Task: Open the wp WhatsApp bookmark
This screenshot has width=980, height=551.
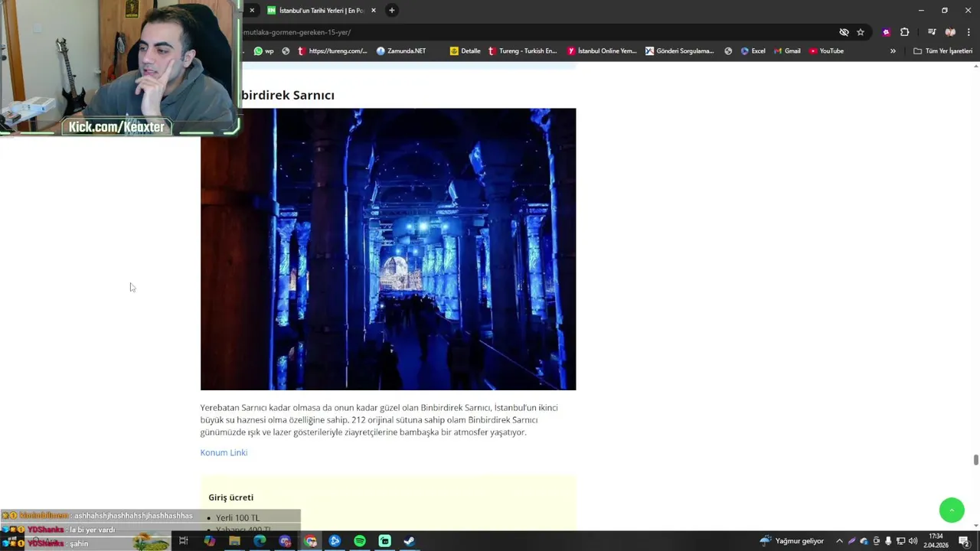Action: [263, 51]
